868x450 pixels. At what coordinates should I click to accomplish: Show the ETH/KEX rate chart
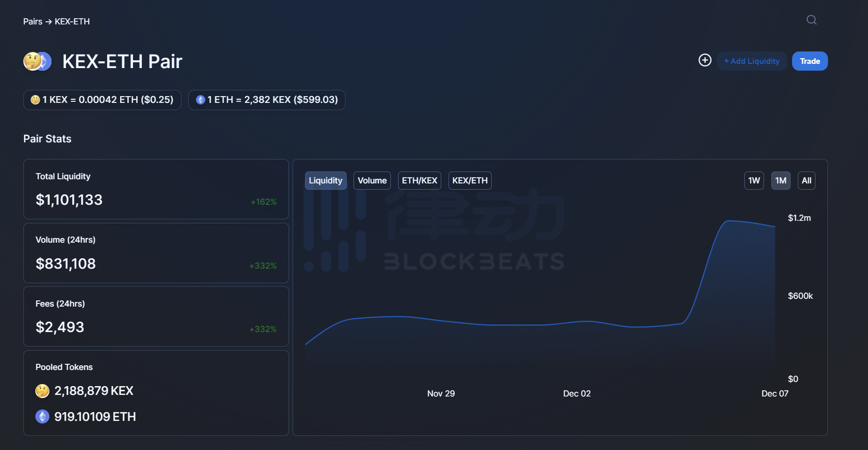pyautogui.click(x=419, y=181)
